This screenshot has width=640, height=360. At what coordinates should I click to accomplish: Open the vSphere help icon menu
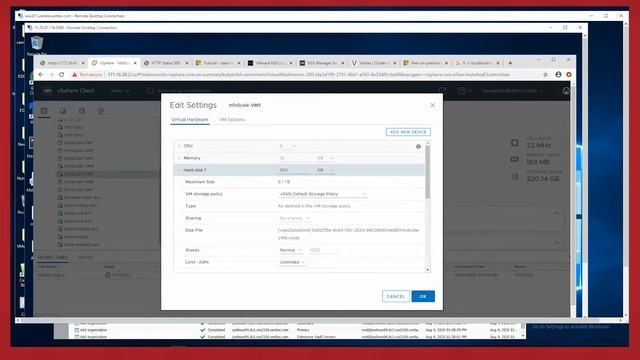click(464, 91)
